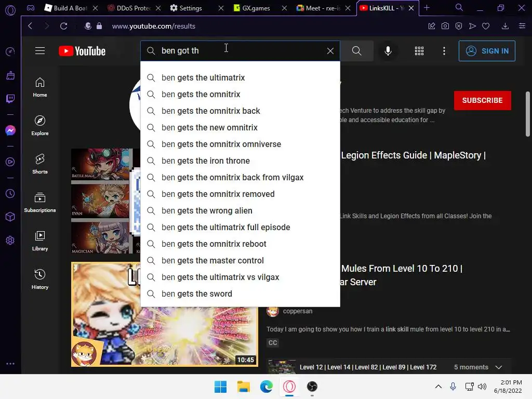Open Explore in the YouTube sidebar
The width and height of the screenshot is (532, 399).
(x=40, y=126)
